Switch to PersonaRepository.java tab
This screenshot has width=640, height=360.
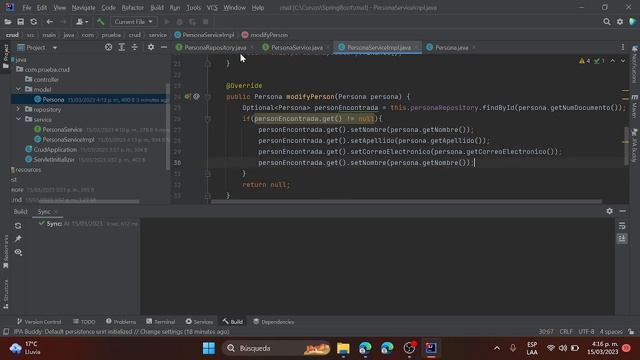tap(215, 48)
